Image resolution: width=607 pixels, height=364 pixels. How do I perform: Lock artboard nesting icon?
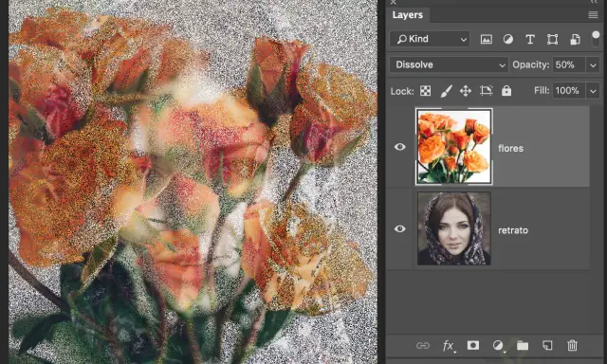[x=486, y=91]
